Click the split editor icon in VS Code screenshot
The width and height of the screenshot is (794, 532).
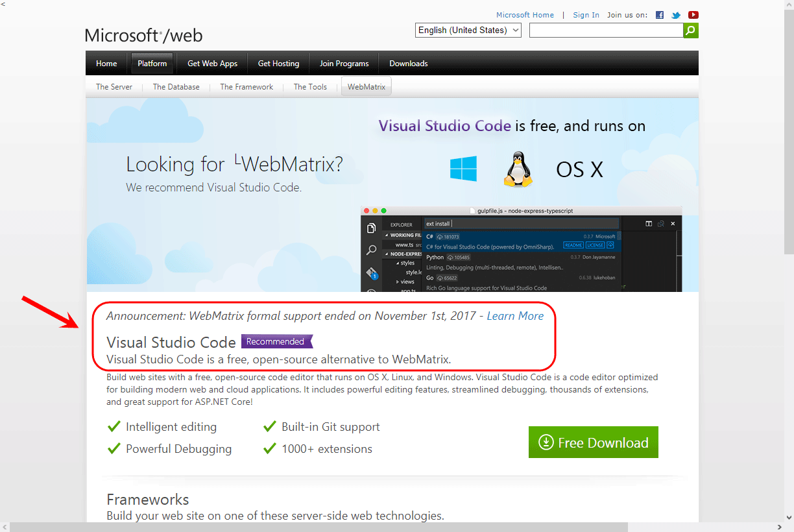point(649,223)
